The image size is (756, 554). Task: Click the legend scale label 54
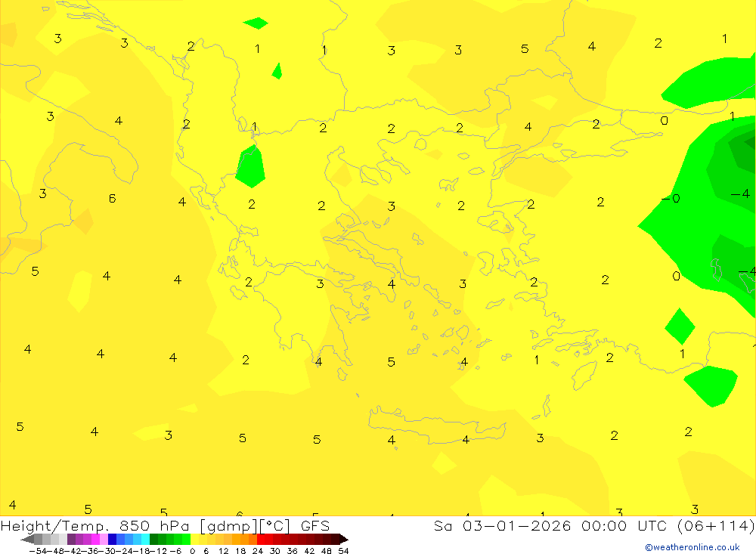coord(343,551)
